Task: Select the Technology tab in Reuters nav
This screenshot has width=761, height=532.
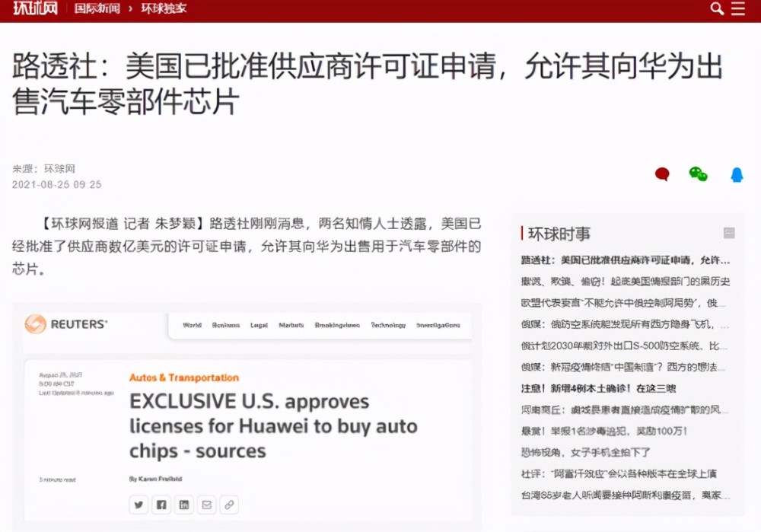Action: click(388, 325)
